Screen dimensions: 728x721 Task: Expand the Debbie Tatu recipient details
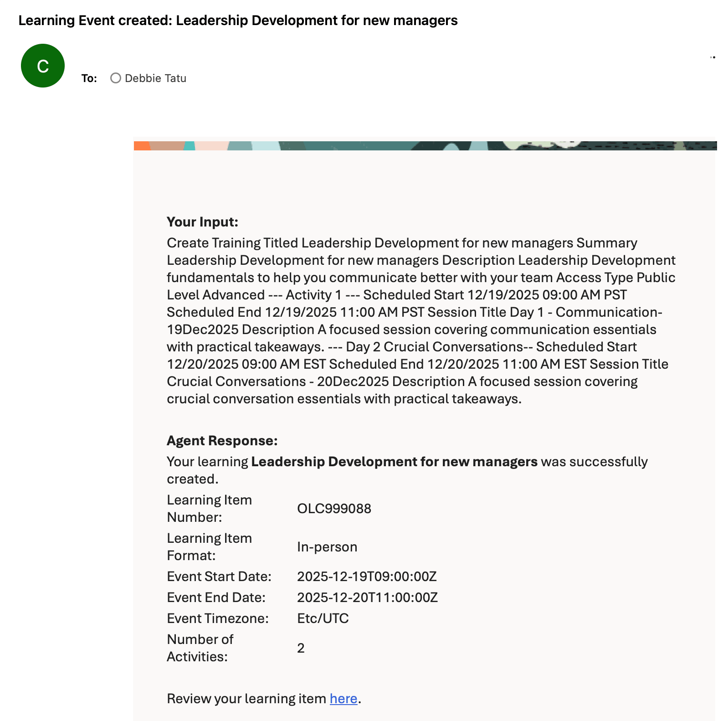pyautogui.click(x=156, y=78)
